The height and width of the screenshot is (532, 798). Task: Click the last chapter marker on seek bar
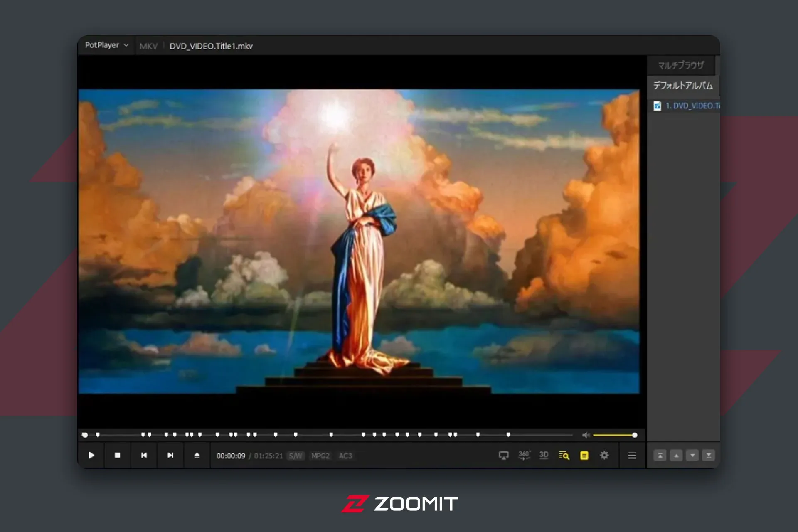508,435
